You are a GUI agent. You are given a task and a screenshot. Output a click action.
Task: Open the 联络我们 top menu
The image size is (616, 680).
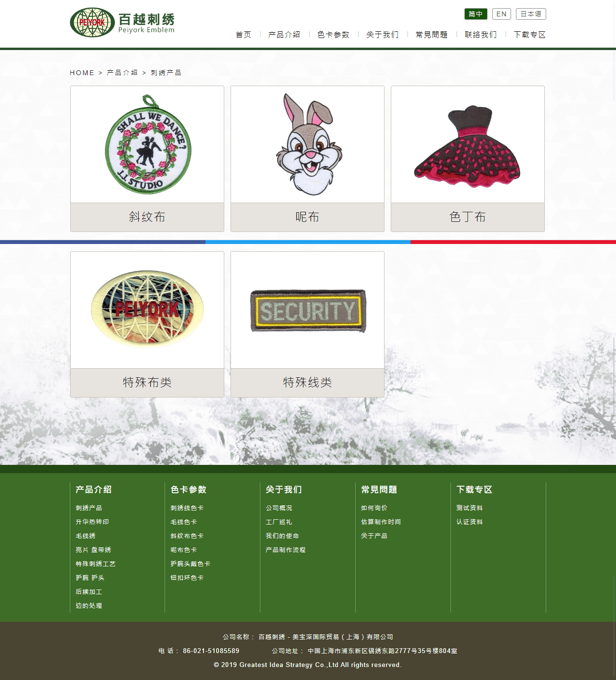coord(481,35)
